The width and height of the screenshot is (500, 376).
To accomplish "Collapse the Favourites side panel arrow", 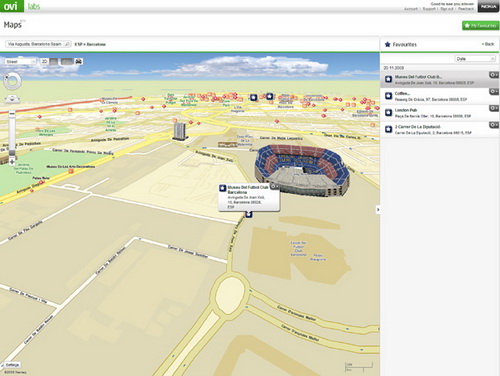I will (378, 209).
